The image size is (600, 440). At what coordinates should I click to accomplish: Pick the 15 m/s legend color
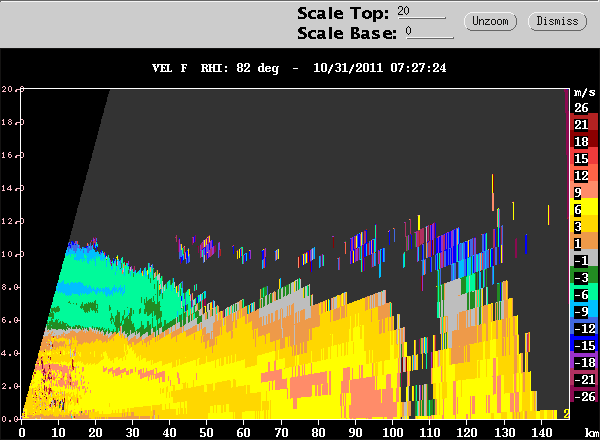tap(580, 158)
